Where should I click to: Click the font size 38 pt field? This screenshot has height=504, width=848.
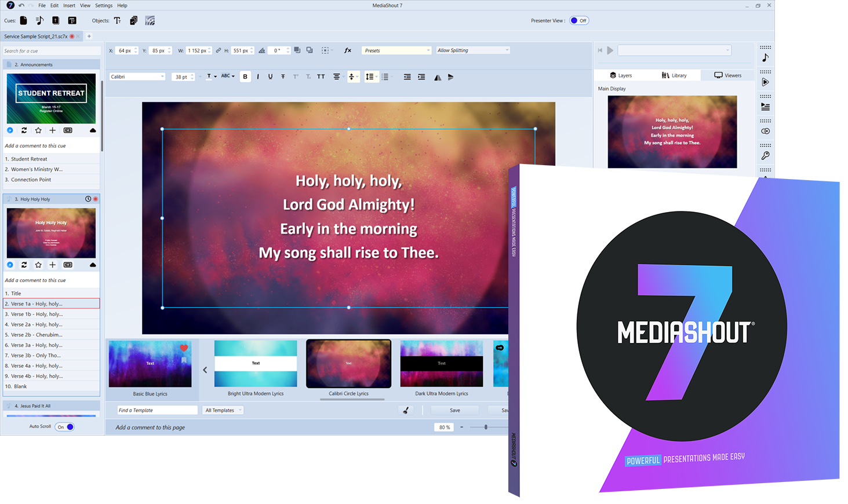182,76
